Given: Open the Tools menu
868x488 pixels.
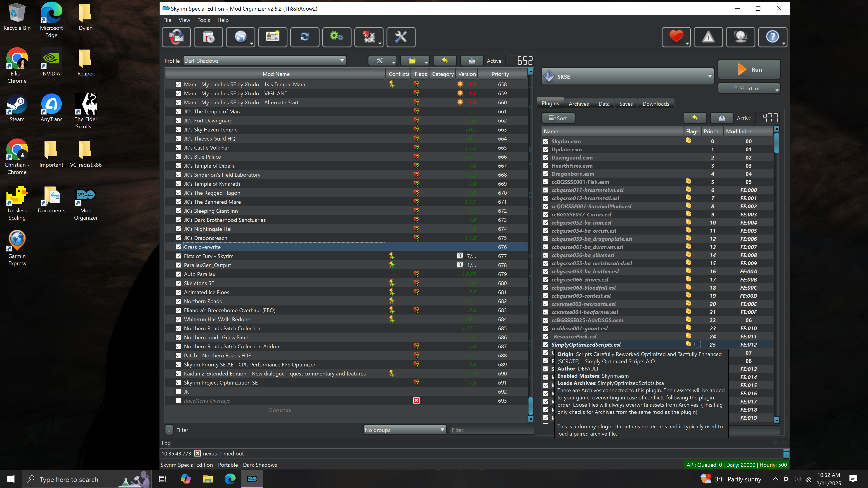Looking at the screenshot, I should coord(203,20).
